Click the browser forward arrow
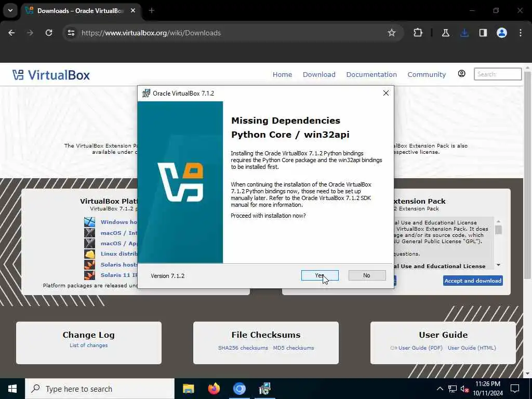Viewport: 532px width, 399px height. [x=30, y=33]
